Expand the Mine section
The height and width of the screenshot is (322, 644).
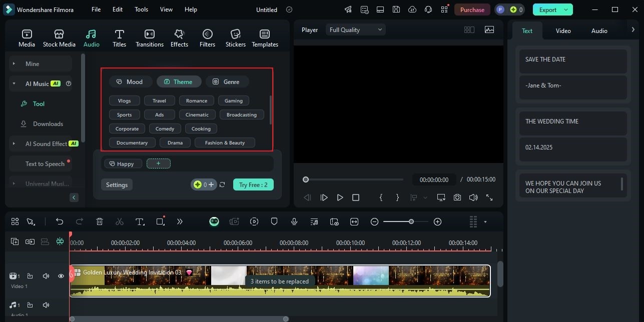(x=14, y=63)
